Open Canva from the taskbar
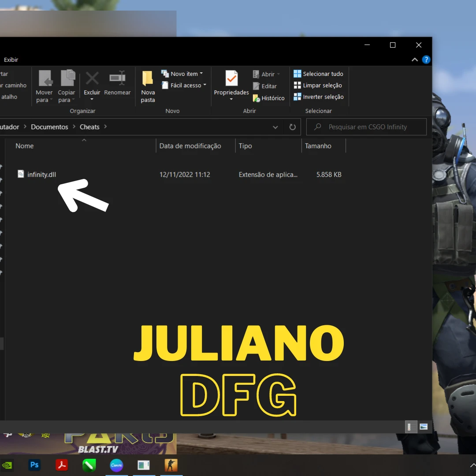The image size is (476, 476). pos(116,465)
